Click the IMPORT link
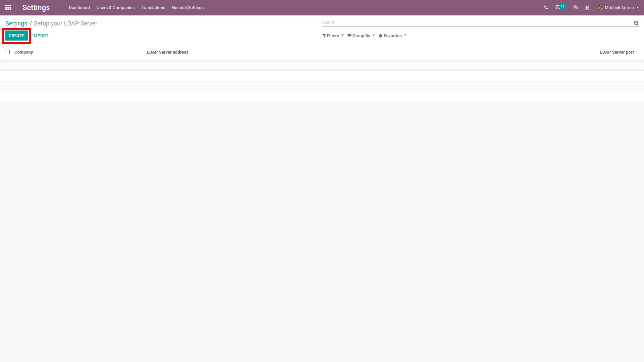 [x=41, y=36]
